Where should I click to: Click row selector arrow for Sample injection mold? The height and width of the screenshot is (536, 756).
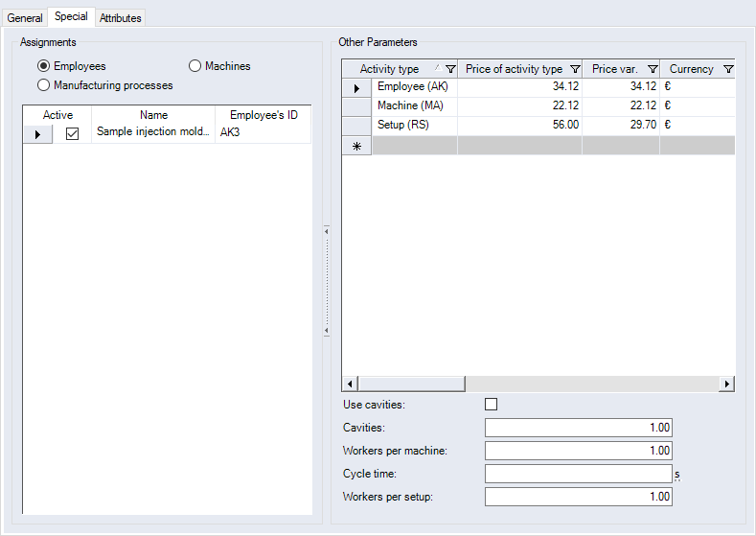38,134
